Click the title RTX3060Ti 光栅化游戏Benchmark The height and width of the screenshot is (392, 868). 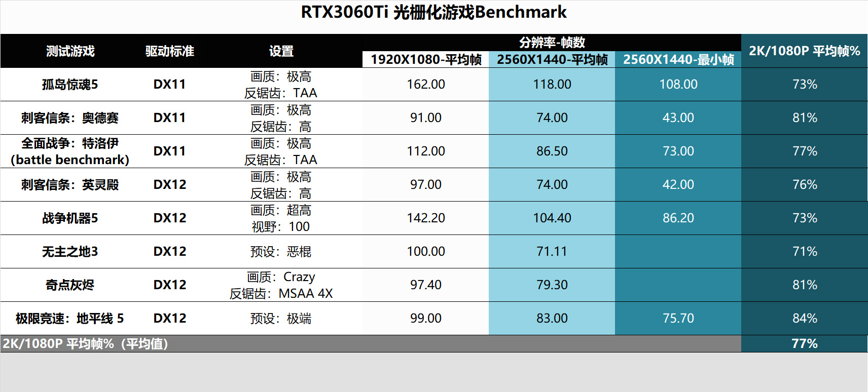coord(433,12)
